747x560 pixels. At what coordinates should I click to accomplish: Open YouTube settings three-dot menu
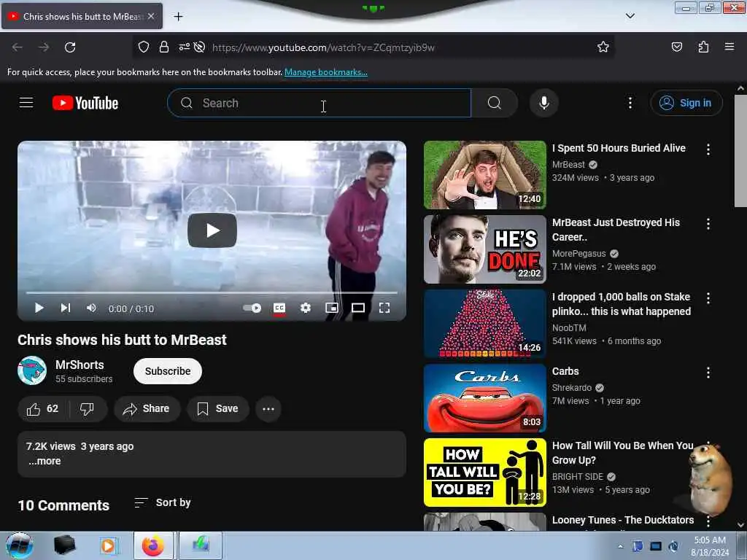coord(630,103)
